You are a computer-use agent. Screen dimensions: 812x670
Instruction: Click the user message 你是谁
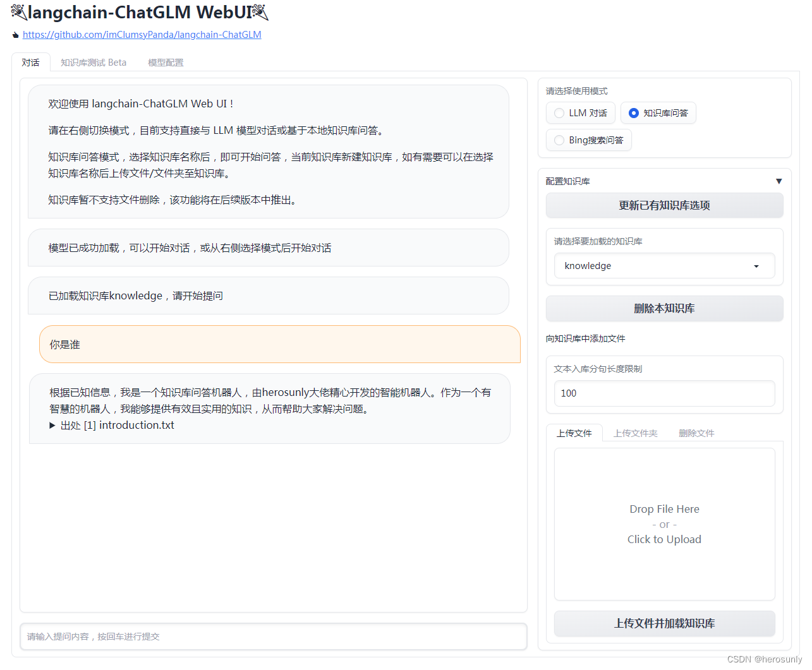point(279,344)
